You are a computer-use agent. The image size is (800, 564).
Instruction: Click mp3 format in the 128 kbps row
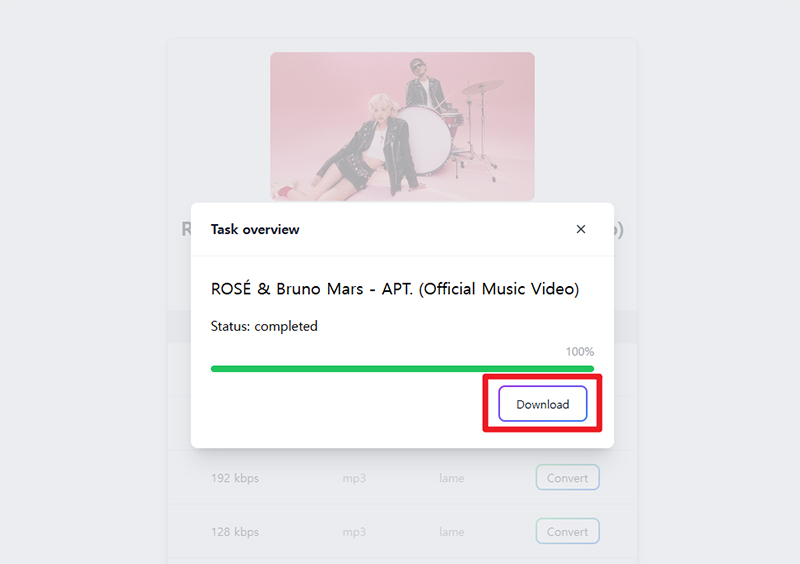pyautogui.click(x=354, y=532)
